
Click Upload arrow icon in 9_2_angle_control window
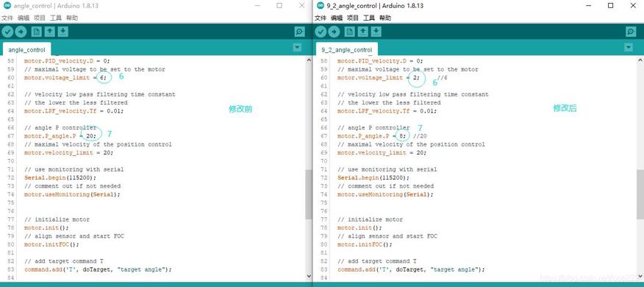(334, 32)
